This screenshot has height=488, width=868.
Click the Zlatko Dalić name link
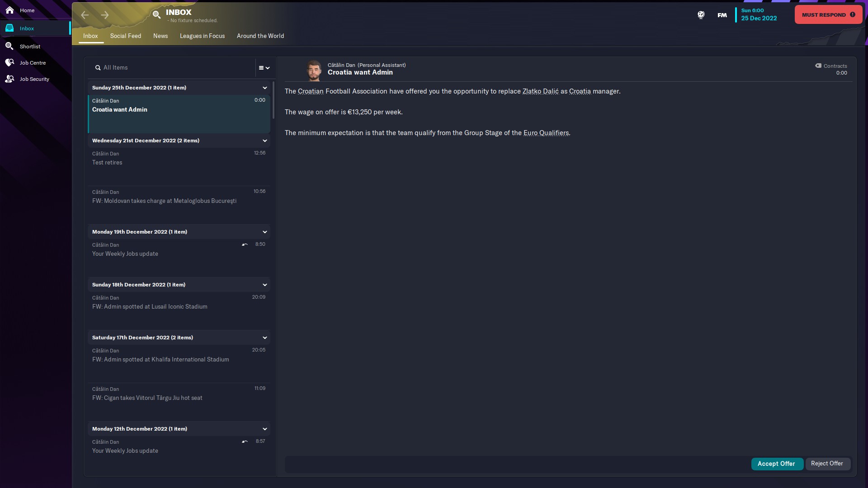point(540,91)
